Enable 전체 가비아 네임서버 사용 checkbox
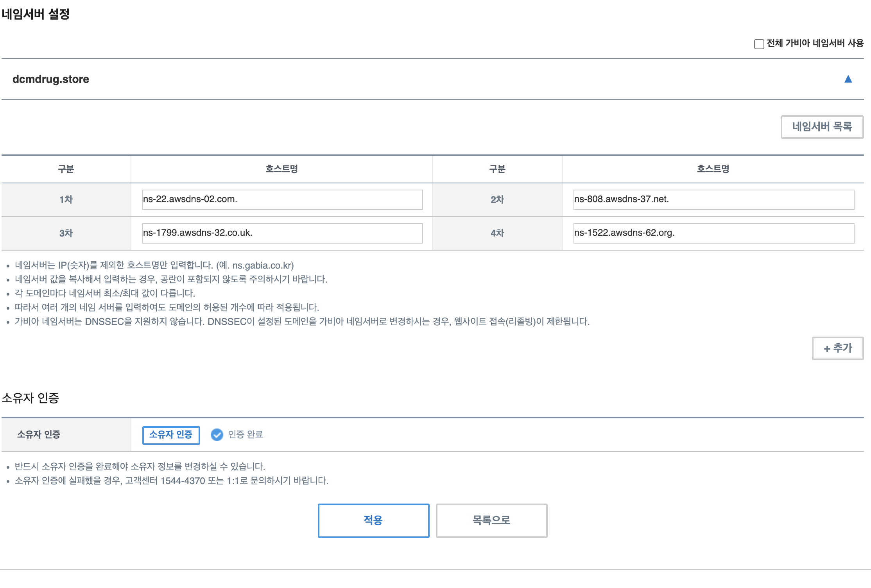 point(759,44)
